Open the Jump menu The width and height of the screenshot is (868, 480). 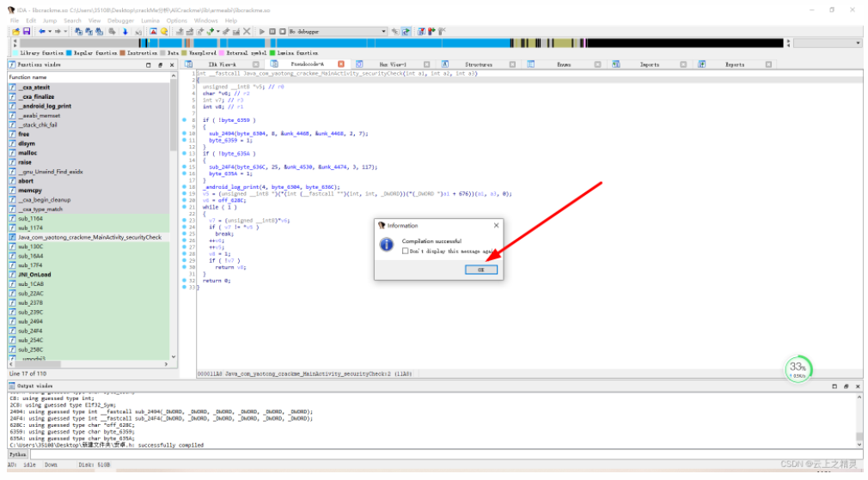(50, 21)
